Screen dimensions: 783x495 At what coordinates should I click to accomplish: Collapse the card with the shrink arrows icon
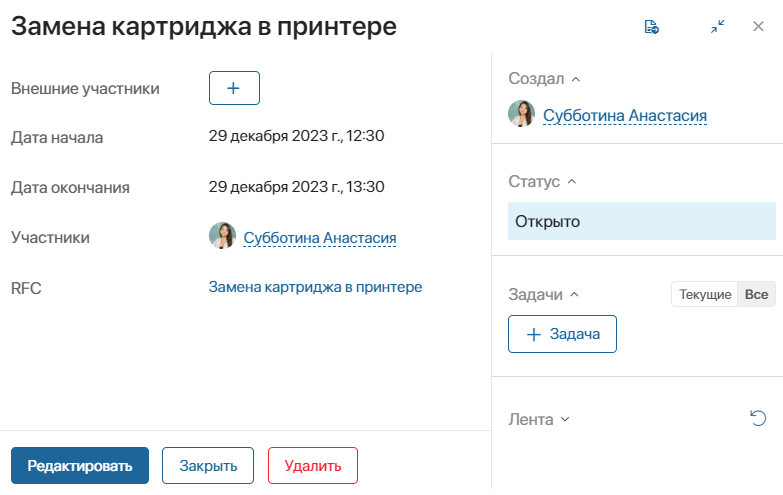click(x=718, y=26)
